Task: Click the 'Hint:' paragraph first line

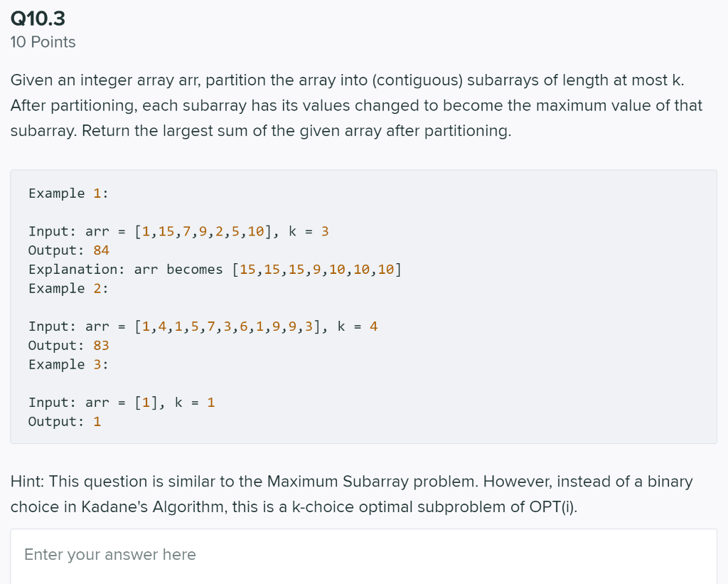Action: click(x=351, y=482)
